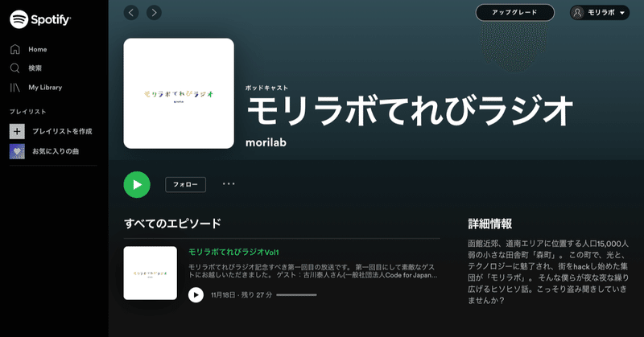
Task: Click the ポッドキャスト type label
Action: pyautogui.click(x=267, y=88)
